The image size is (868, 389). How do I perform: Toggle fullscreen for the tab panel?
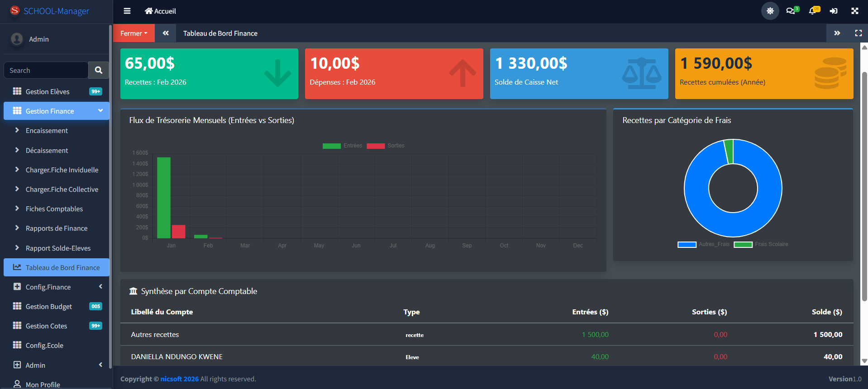tap(858, 33)
